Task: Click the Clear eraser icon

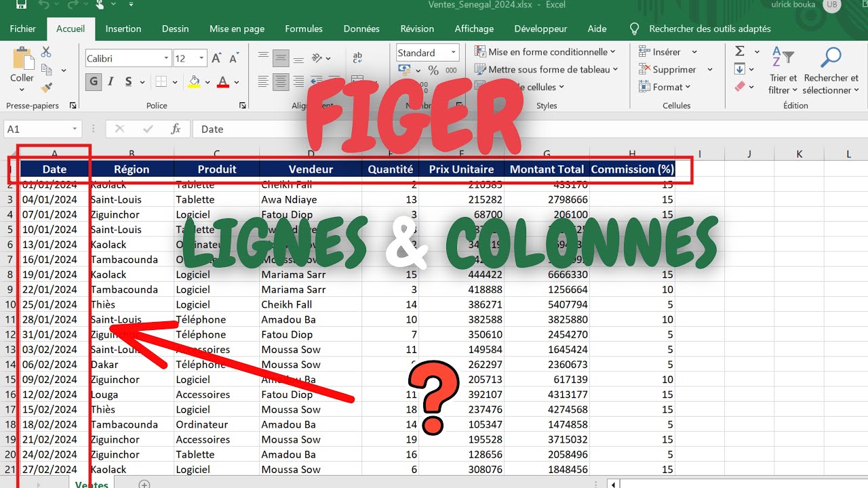Action: coord(740,87)
